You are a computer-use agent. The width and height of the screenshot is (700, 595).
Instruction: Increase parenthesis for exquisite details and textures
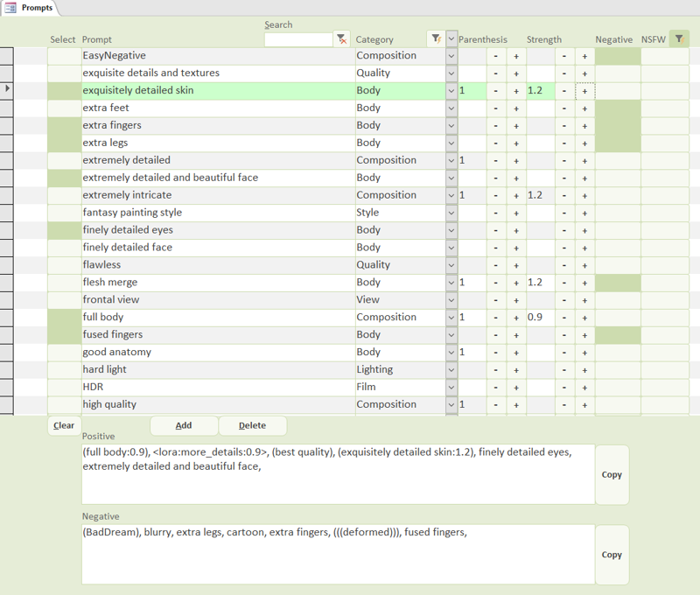tap(516, 73)
